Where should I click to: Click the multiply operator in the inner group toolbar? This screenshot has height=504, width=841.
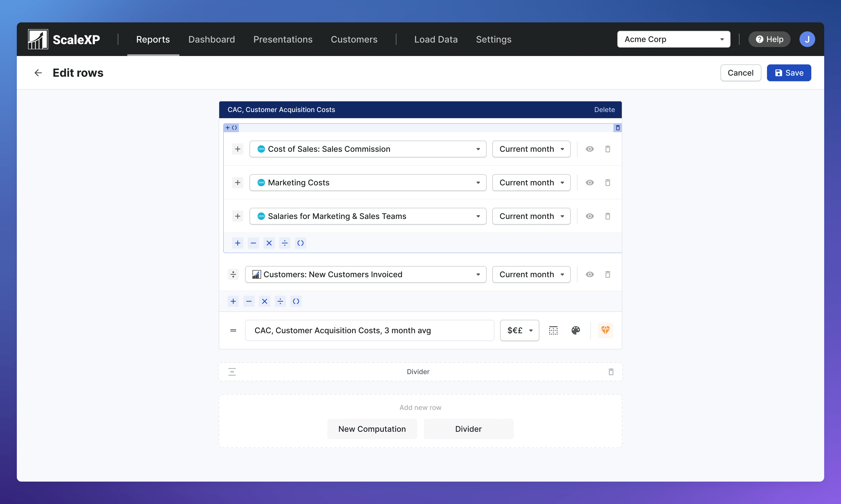[x=269, y=243]
